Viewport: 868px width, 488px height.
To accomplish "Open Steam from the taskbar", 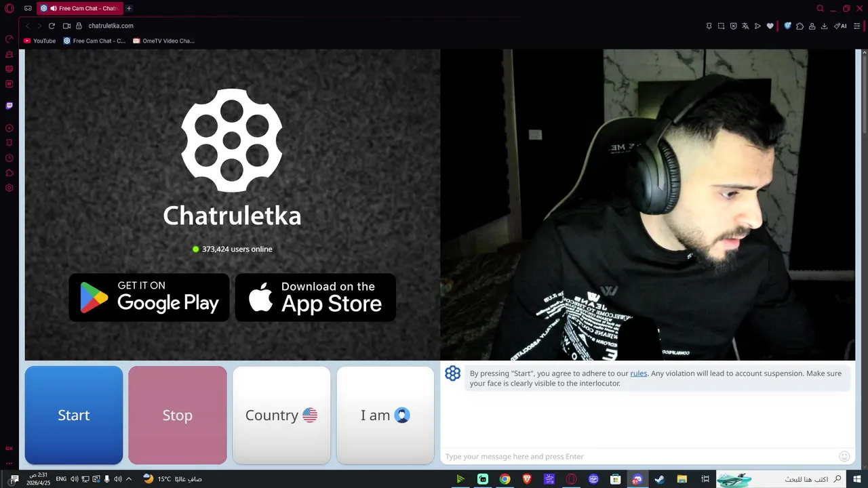I will [659, 479].
